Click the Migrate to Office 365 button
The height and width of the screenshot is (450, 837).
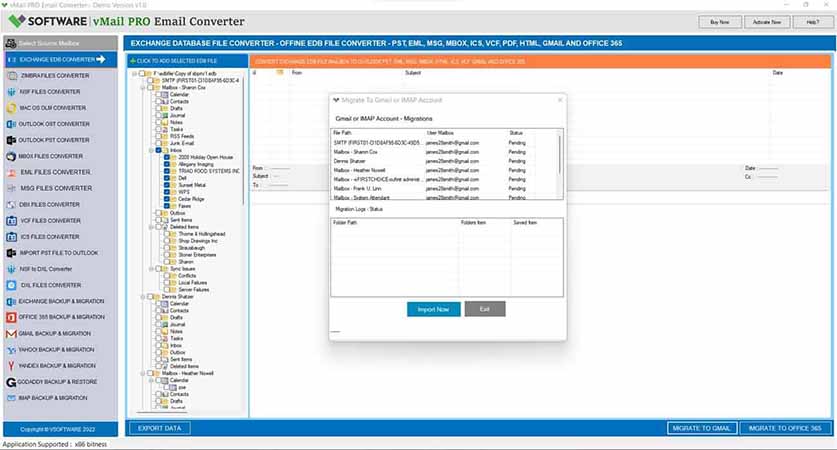coord(785,428)
